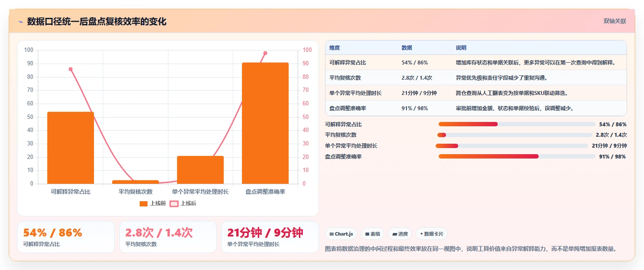Click the 说明 table column header
Screen dimensions: 644x270
tap(461, 47)
